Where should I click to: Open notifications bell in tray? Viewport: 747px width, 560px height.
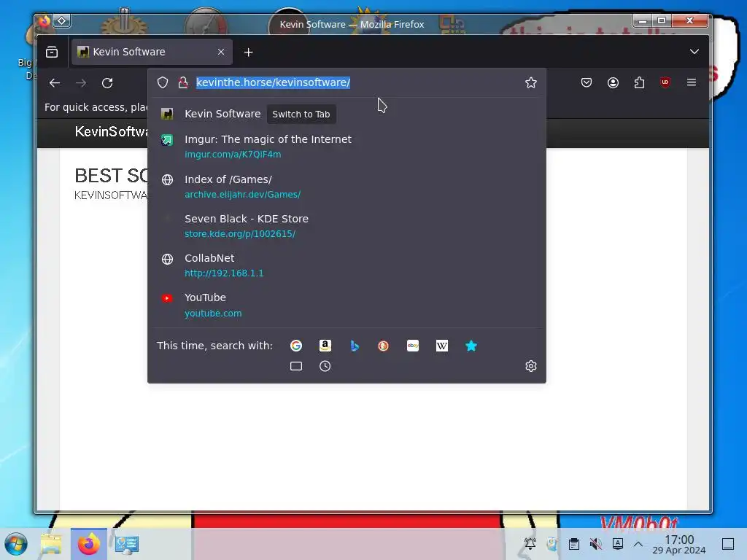click(530, 543)
